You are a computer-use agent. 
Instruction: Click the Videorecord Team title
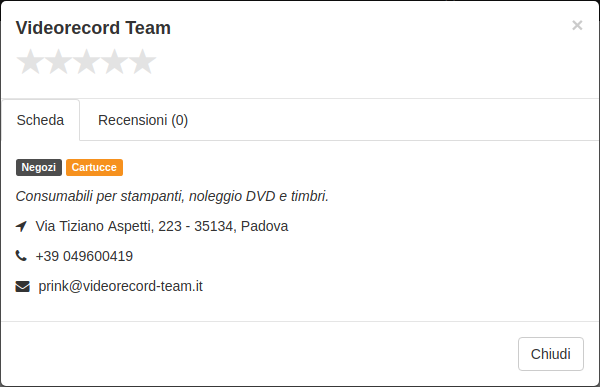pyautogui.click(x=93, y=28)
